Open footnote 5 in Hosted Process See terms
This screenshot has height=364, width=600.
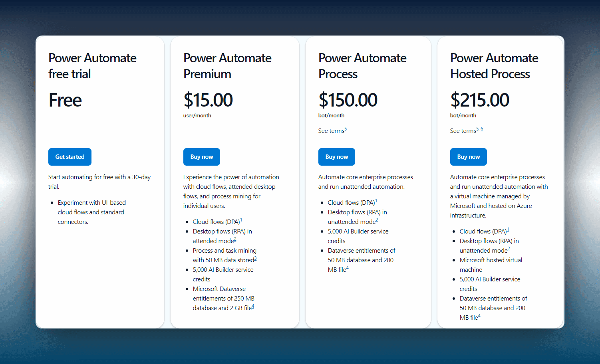[477, 129]
